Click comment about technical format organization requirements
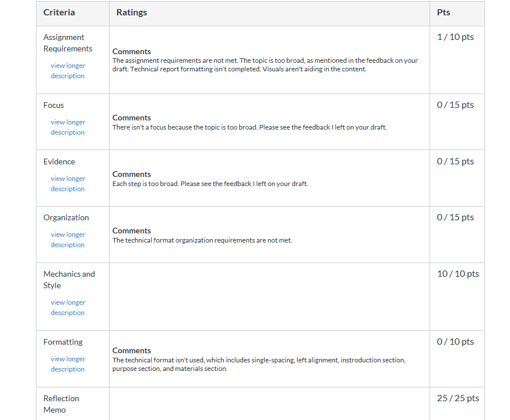 pos(203,240)
